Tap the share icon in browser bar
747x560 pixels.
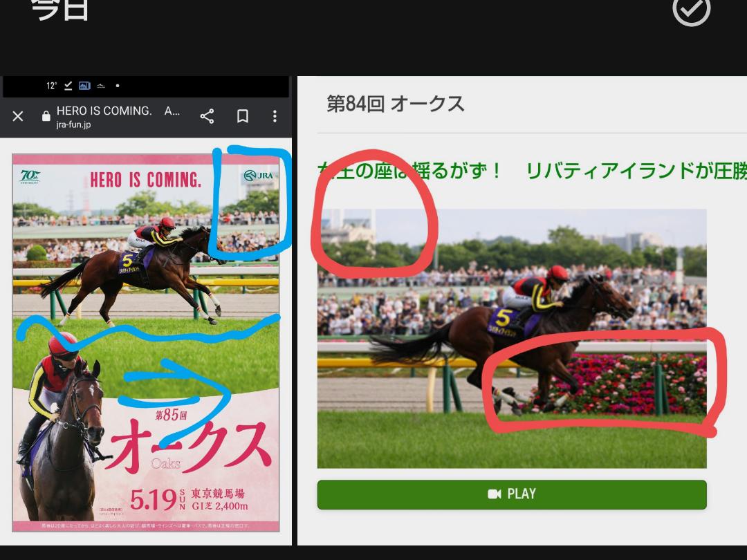point(207,116)
